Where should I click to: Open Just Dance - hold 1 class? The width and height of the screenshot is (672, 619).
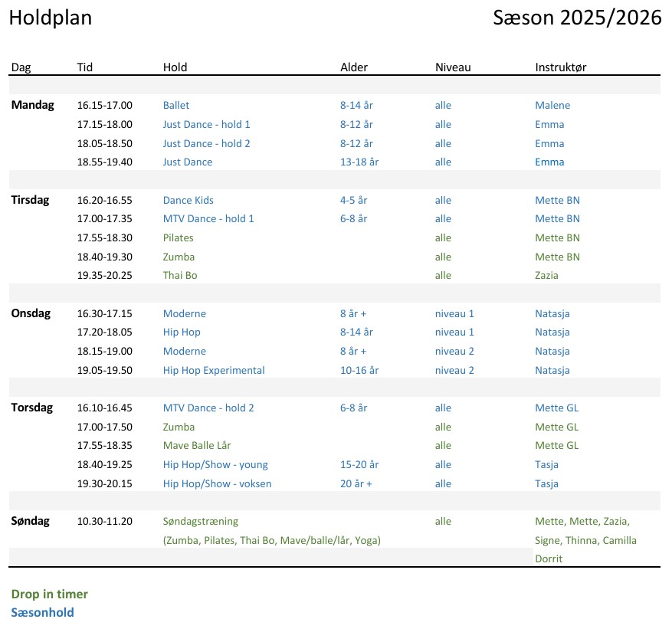point(206,124)
